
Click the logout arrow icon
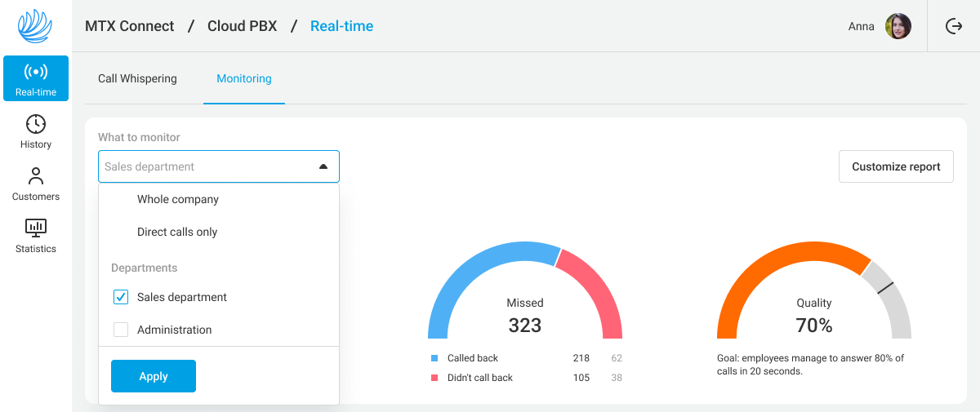pyautogui.click(x=953, y=26)
